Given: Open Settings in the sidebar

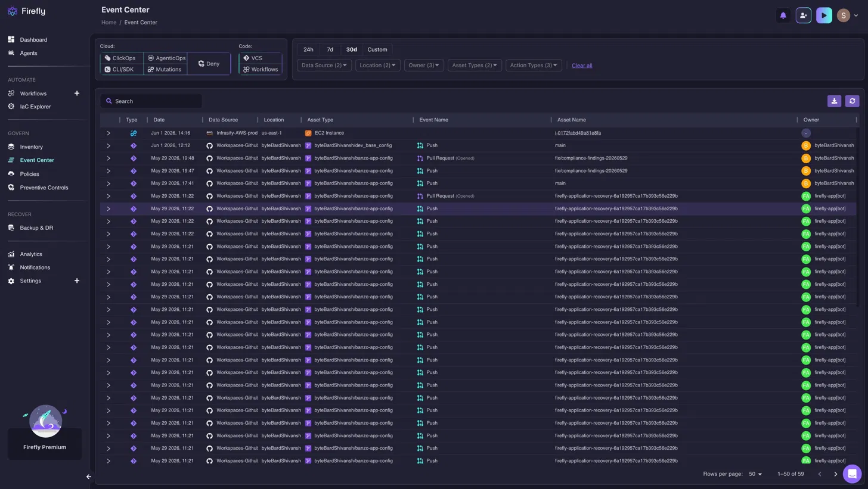Looking at the screenshot, I should [x=30, y=281].
